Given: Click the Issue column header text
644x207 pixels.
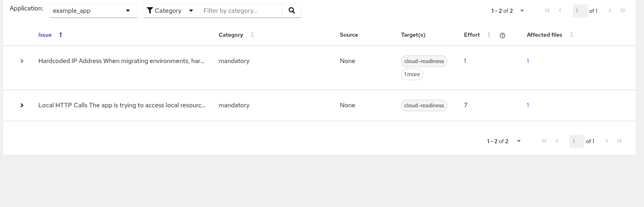Looking at the screenshot, I should [45, 35].
